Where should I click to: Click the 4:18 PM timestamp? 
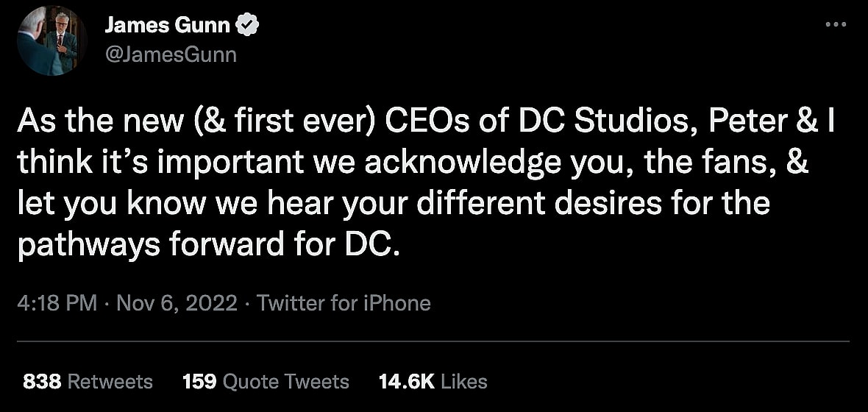56,302
